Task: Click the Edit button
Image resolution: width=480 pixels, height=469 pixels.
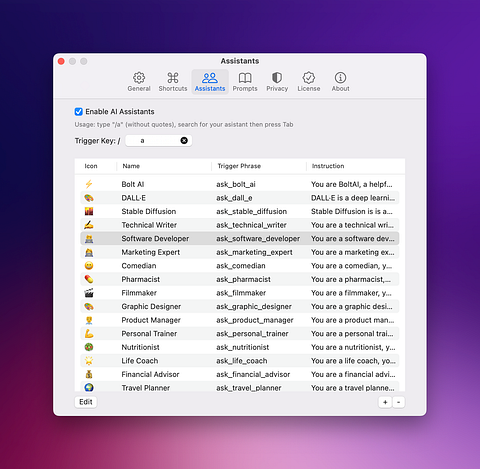Action: click(86, 402)
